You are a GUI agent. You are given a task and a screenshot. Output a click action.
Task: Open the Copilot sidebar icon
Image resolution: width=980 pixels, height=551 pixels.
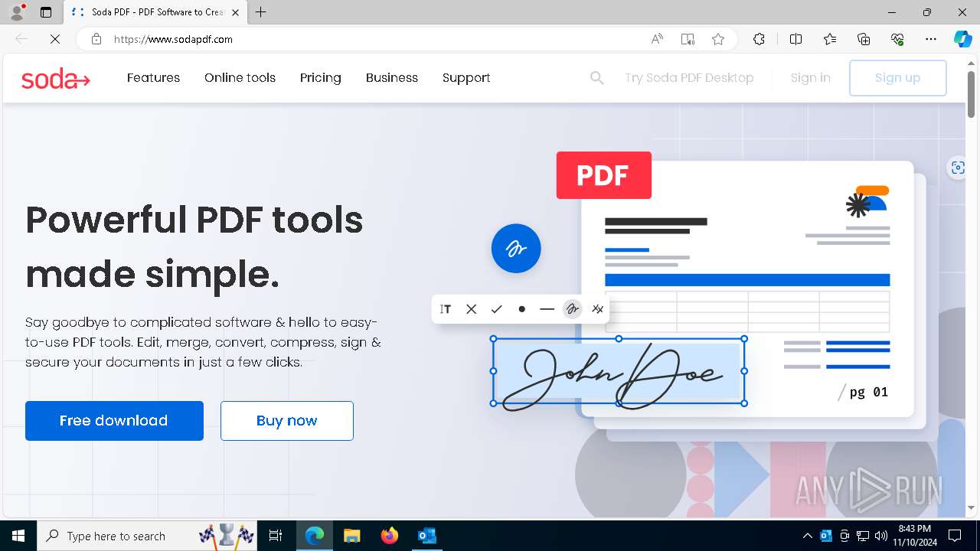[962, 39]
